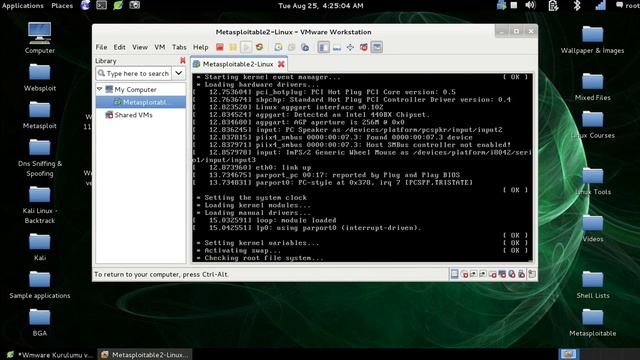Screen dimensions: 640x360
Task: Close the Library panel
Action: [182, 60]
